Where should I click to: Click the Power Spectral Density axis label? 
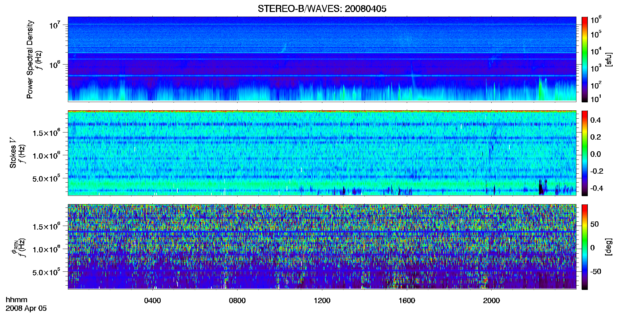click(30, 59)
